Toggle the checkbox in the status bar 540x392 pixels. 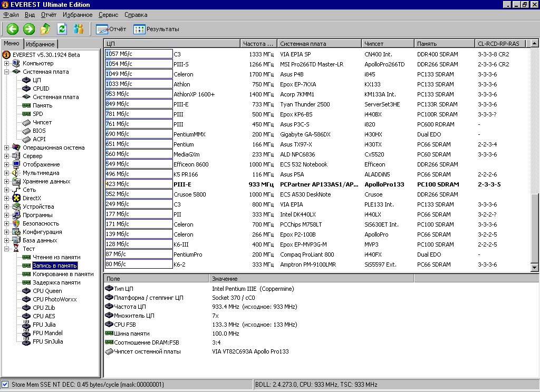(x=5, y=385)
